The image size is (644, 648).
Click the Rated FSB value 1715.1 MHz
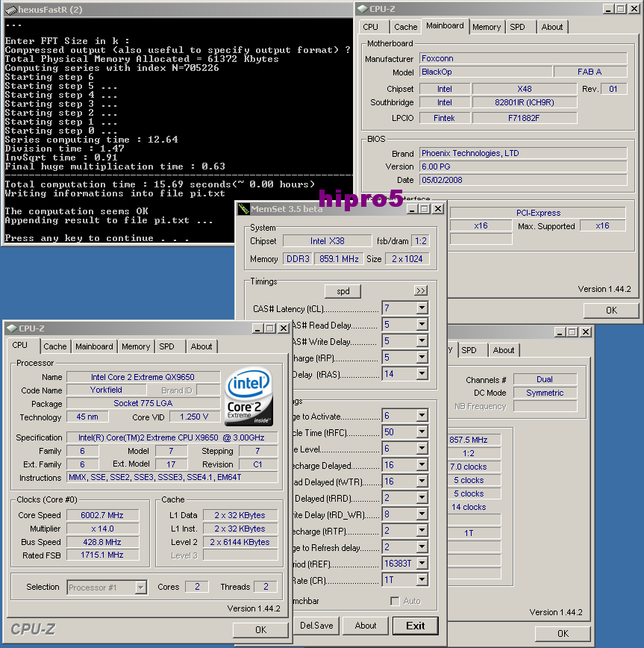102,555
